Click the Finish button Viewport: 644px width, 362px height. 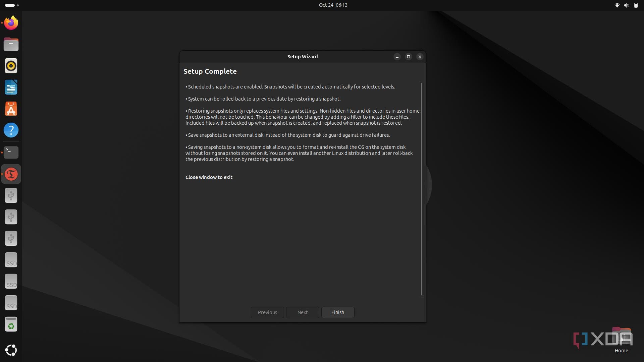(x=338, y=312)
